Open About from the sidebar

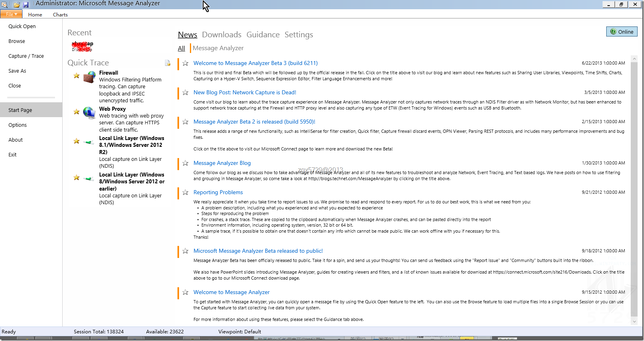[x=16, y=140]
